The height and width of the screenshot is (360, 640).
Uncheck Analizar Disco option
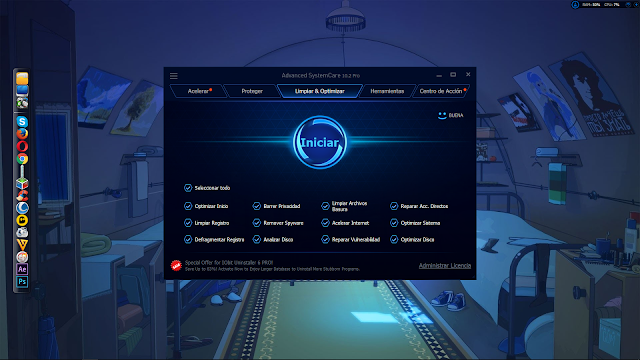coord(257,240)
